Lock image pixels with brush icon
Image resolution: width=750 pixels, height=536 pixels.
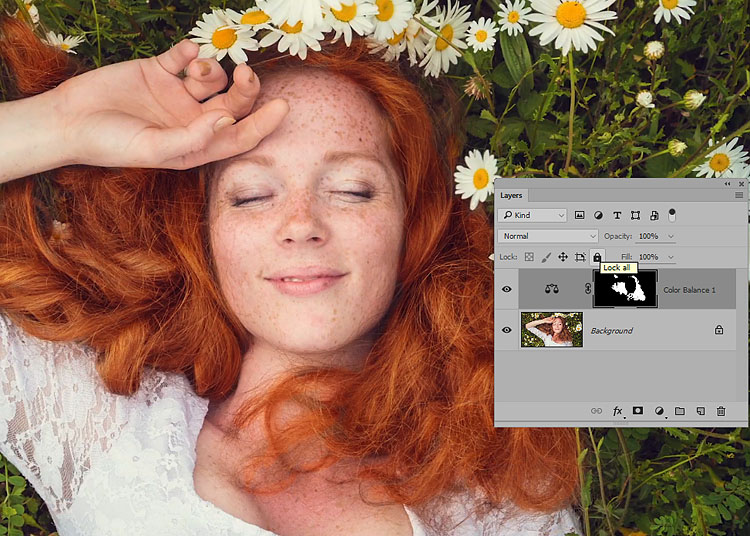[x=546, y=257]
